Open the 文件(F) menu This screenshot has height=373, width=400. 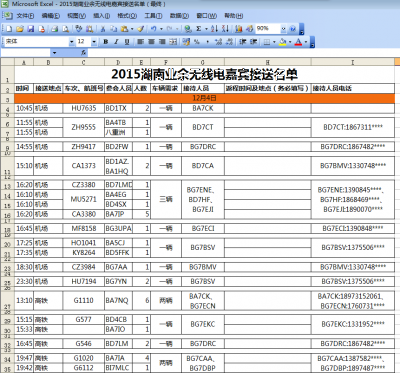click(25, 16)
